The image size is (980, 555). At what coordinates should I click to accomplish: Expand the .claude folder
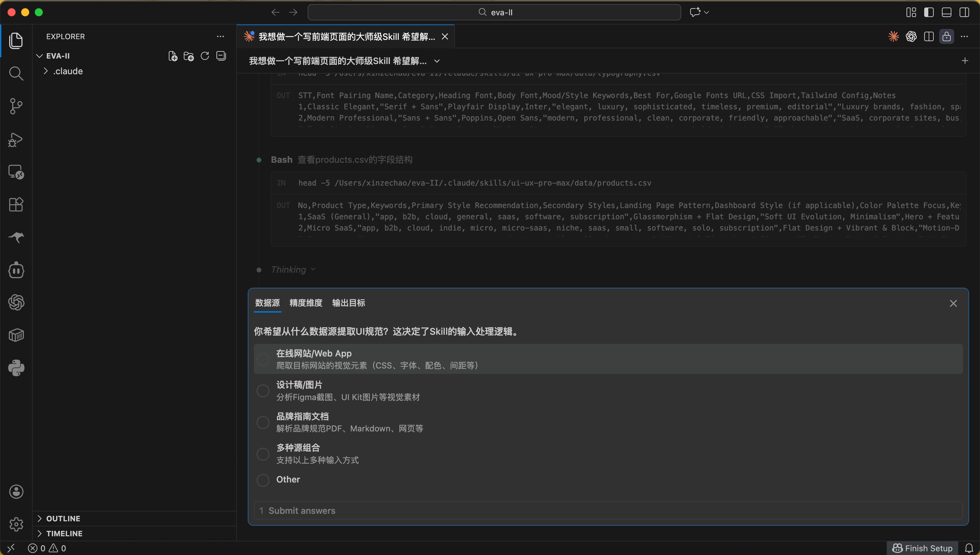pyautogui.click(x=46, y=71)
